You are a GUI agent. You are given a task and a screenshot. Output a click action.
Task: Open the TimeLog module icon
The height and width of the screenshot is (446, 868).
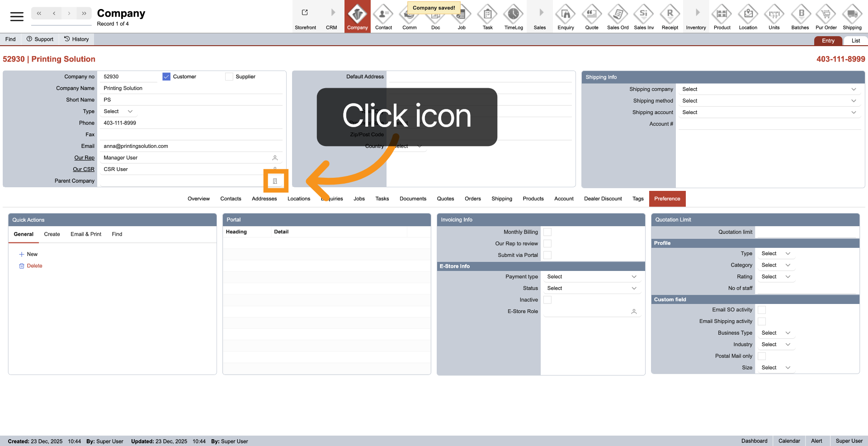coord(514,15)
